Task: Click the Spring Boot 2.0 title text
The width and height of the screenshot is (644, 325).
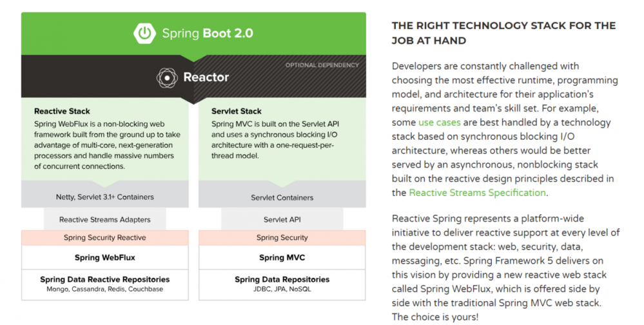Action: (x=208, y=33)
